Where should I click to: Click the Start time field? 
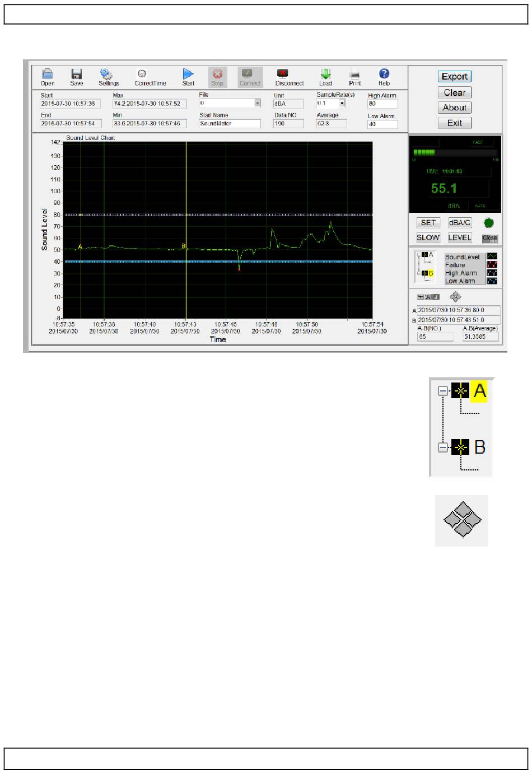[71, 104]
